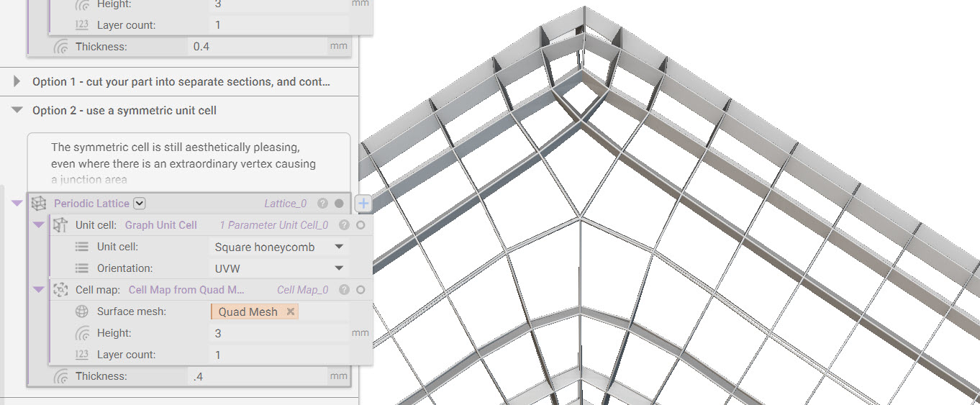Viewport: 980px width, 405px height.
Task: Open help for 1 Parameter Unit Cell_0
Action: click(x=345, y=225)
